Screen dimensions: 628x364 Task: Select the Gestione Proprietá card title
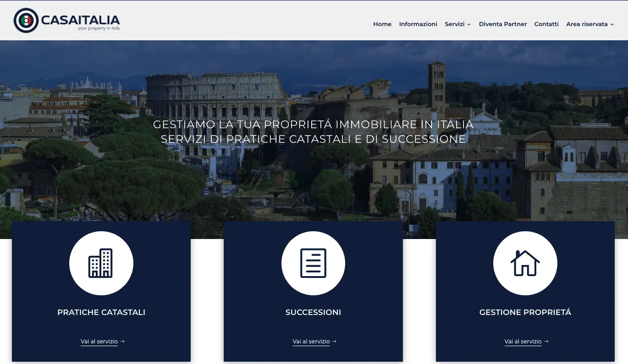525,313
